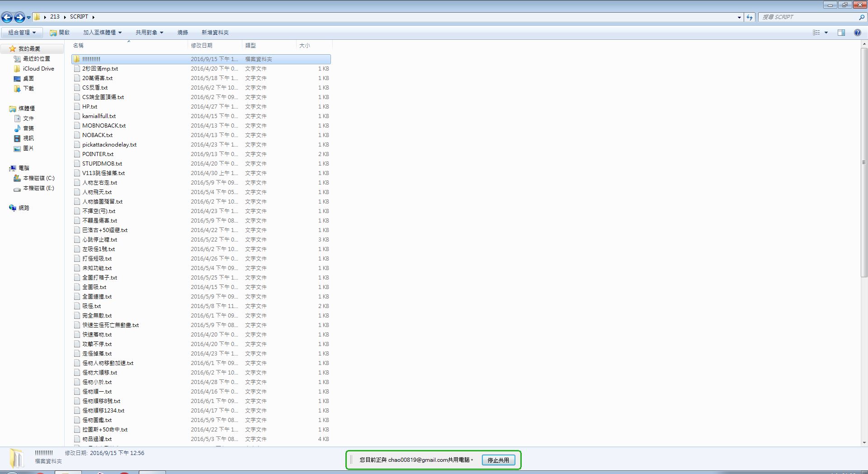Select 網路 in navigation pane
This screenshot has height=474, width=868.
coord(24,208)
